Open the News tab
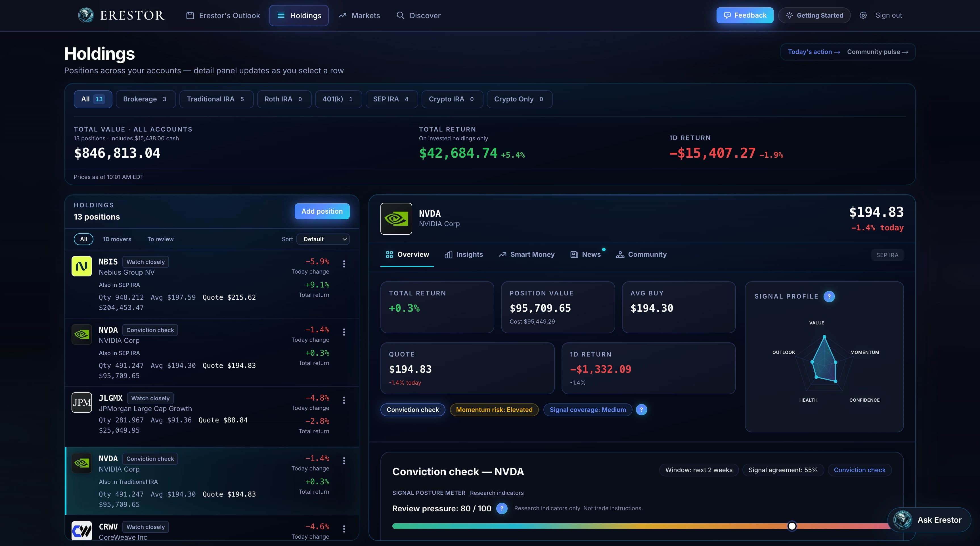This screenshot has height=546, width=980. [x=586, y=254]
